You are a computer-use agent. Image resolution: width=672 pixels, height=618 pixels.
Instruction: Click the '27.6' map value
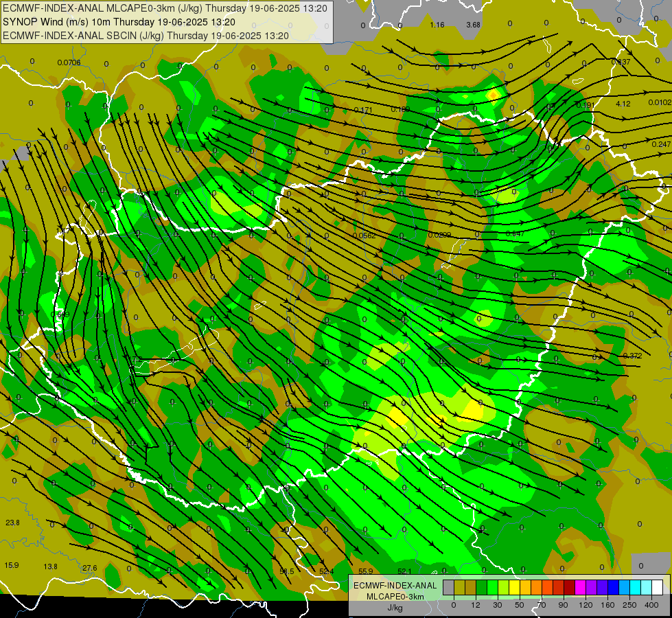tap(89, 568)
